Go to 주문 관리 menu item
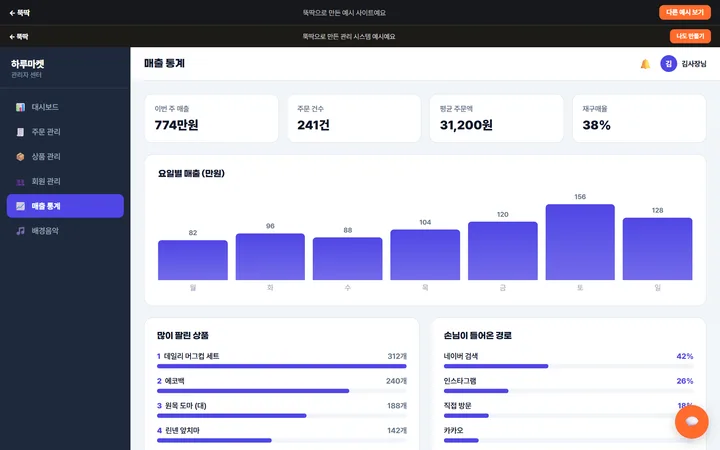Viewport: 720px width, 450px height. (65, 132)
